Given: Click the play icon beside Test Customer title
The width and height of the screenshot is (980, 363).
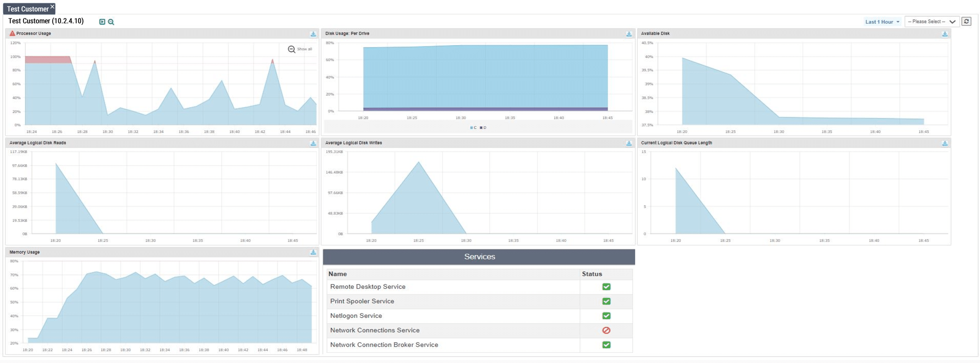Looking at the screenshot, I should pyautogui.click(x=102, y=22).
